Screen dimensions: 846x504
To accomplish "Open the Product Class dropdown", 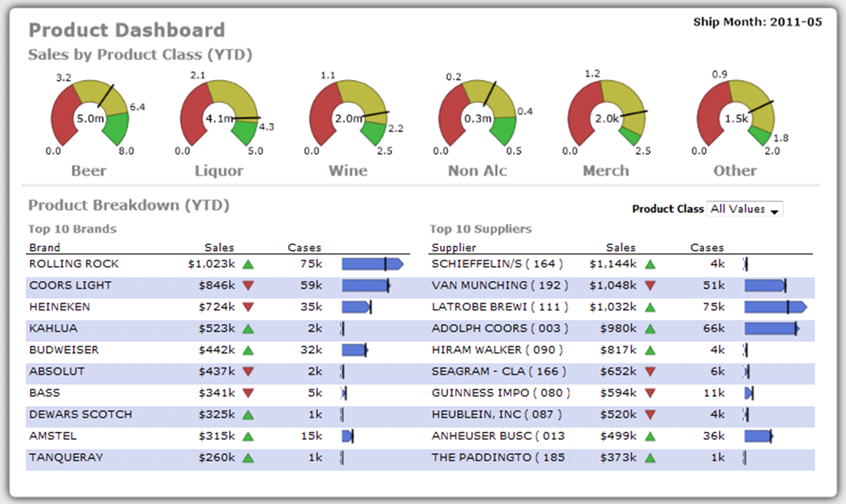I will (x=744, y=209).
